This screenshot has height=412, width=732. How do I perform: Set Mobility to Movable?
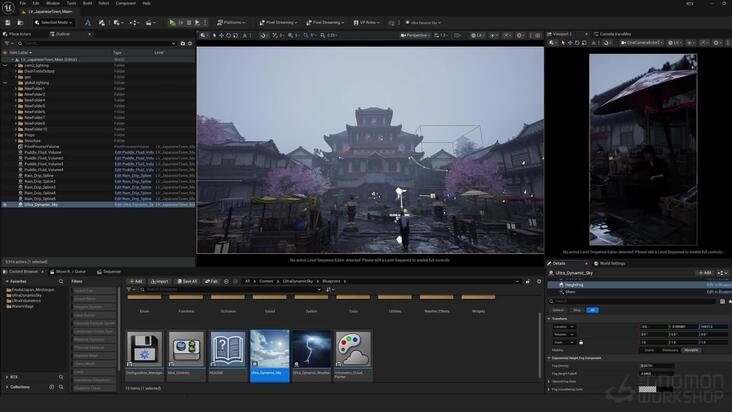691,350
